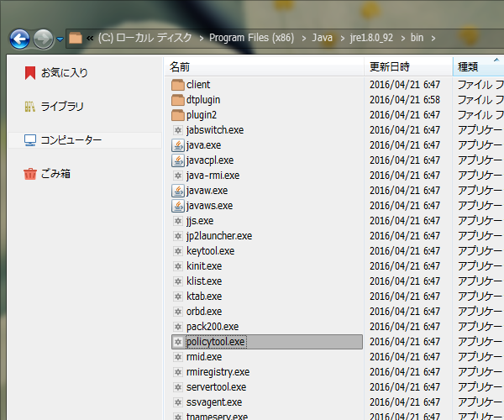Click the ssvagent.exe file name

tap(214, 402)
